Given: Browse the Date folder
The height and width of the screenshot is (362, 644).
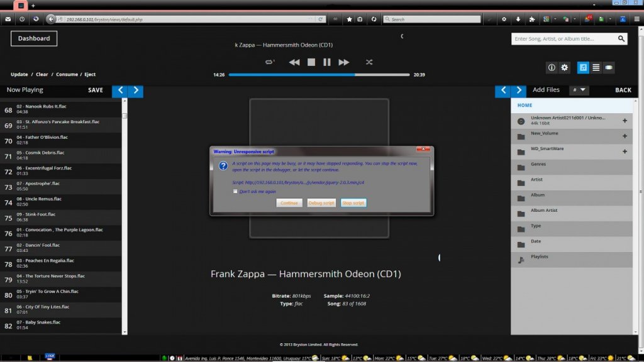Looking at the screenshot, I should pos(572,244).
